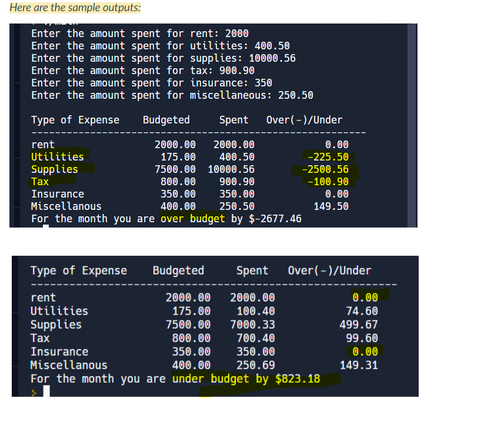The width and height of the screenshot is (481, 448).
Task: Click the highlighted 'under budget by $823.18' text
Action: [246, 379]
